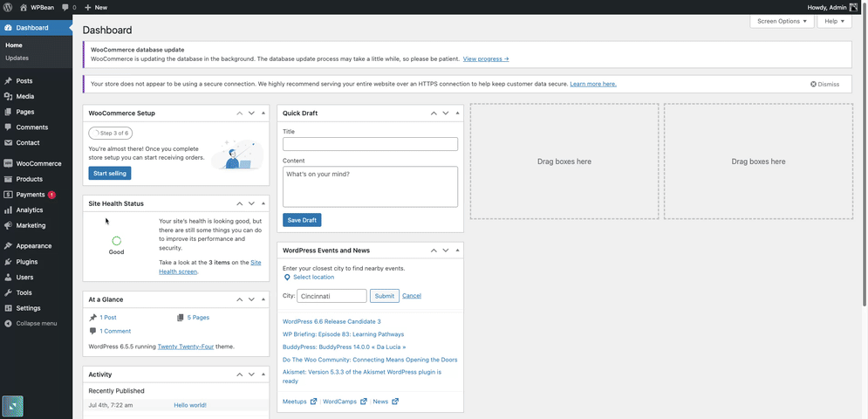Click Start selling button
This screenshot has width=868, height=419.
coord(110,174)
